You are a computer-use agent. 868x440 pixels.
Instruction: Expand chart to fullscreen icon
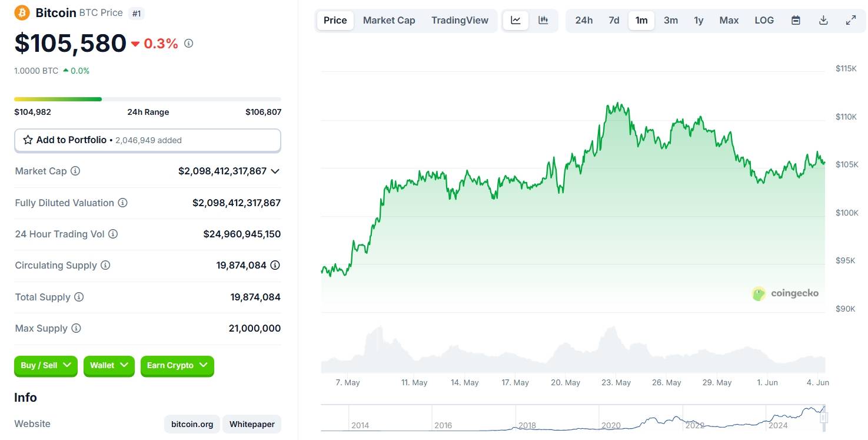coord(851,20)
